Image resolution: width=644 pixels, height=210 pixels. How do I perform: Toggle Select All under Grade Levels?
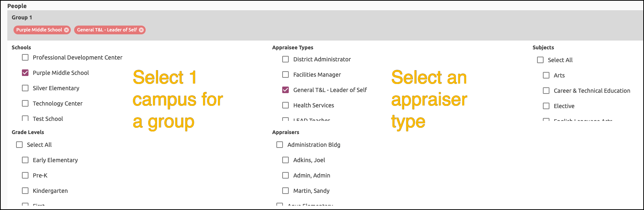[19, 145]
